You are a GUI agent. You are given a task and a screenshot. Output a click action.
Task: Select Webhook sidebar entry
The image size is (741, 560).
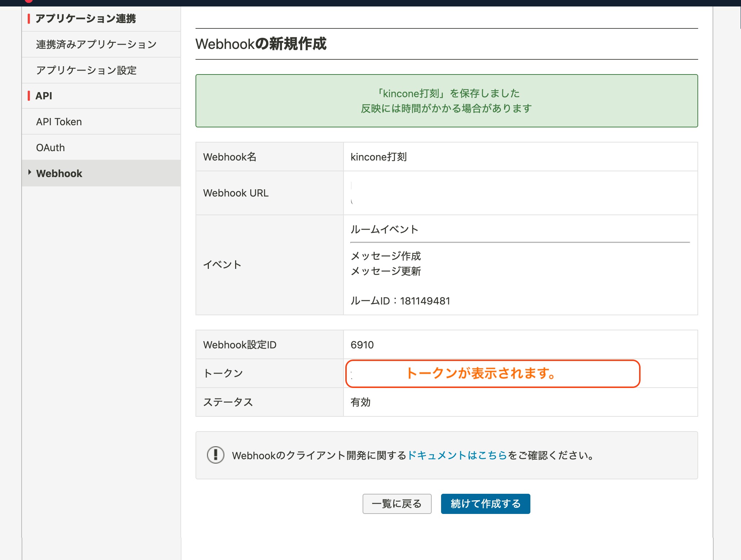[101, 173]
